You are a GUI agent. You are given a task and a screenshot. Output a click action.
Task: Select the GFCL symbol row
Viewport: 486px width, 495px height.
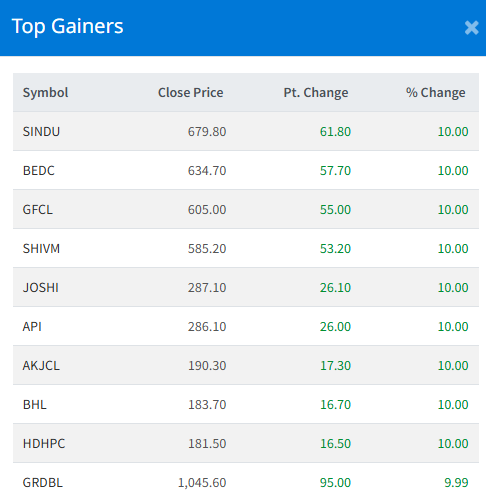click(246, 209)
